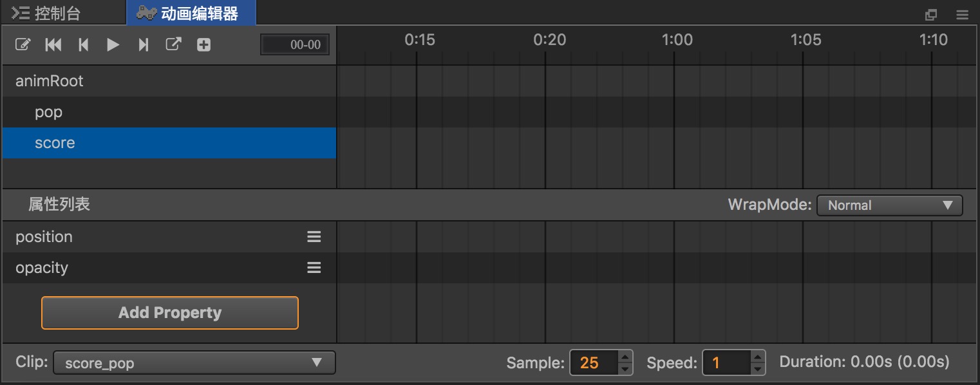Jump to the first frame
980x385 pixels.
[x=53, y=44]
